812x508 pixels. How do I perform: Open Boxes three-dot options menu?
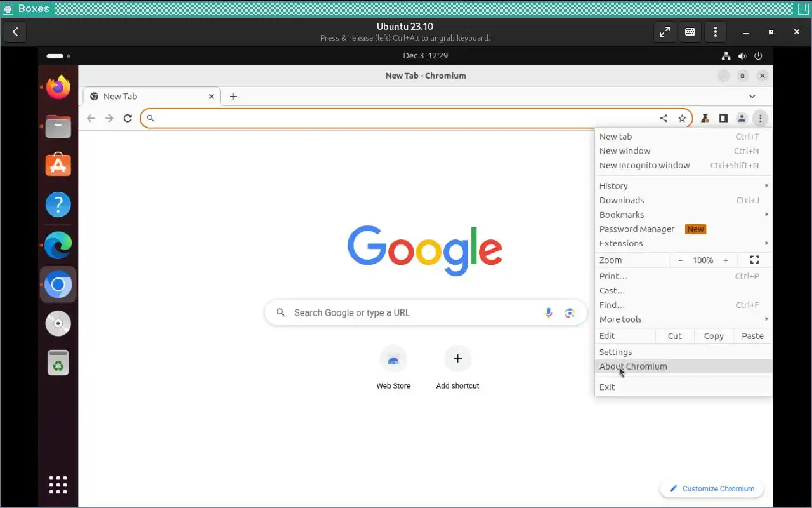pos(716,32)
